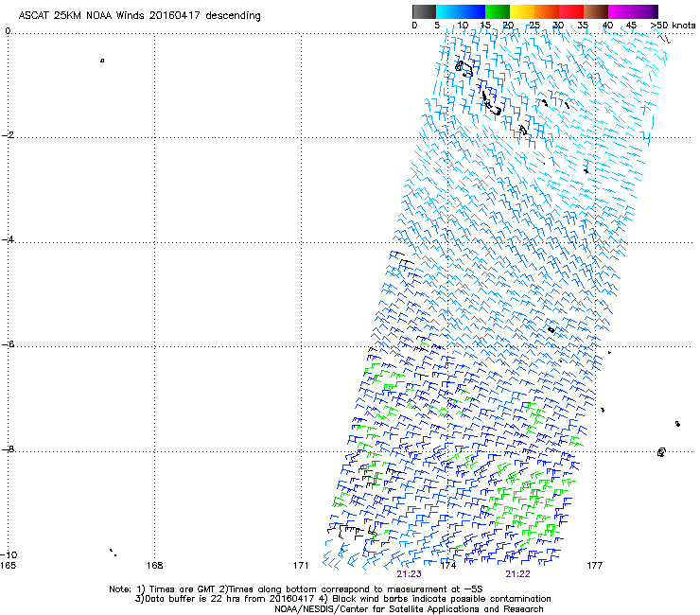Click the '>50 knots' legend label
This screenshot has width=700, height=615.
click(673, 26)
